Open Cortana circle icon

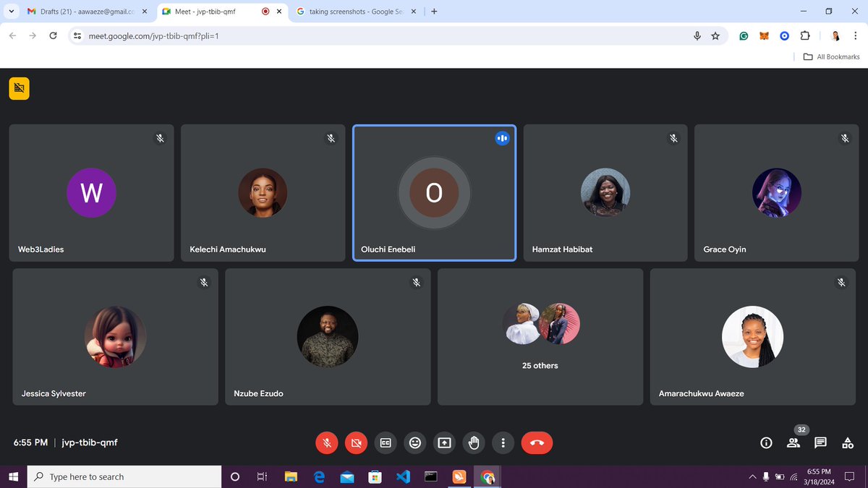pyautogui.click(x=234, y=476)
